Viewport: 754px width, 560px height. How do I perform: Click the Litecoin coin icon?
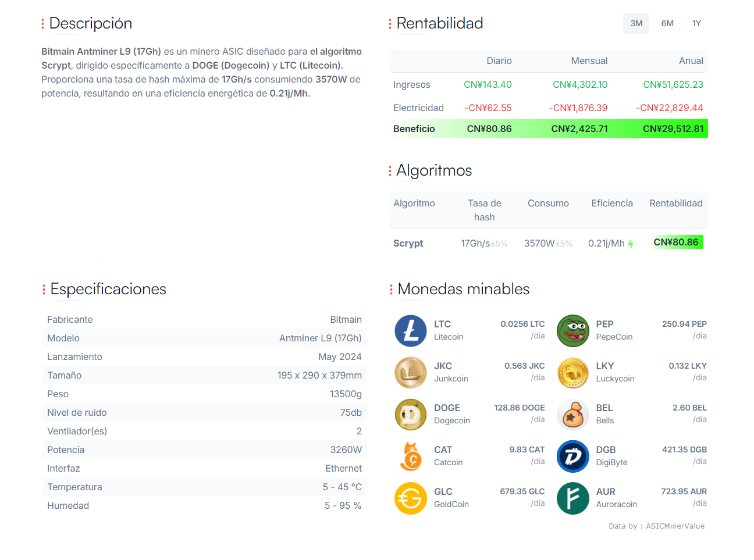(411, 331)
